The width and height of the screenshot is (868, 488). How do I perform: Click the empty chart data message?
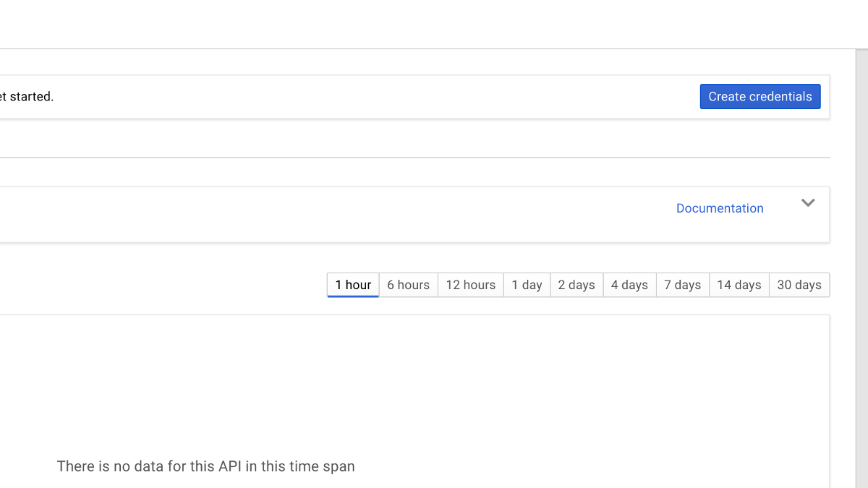click(206, 466)
